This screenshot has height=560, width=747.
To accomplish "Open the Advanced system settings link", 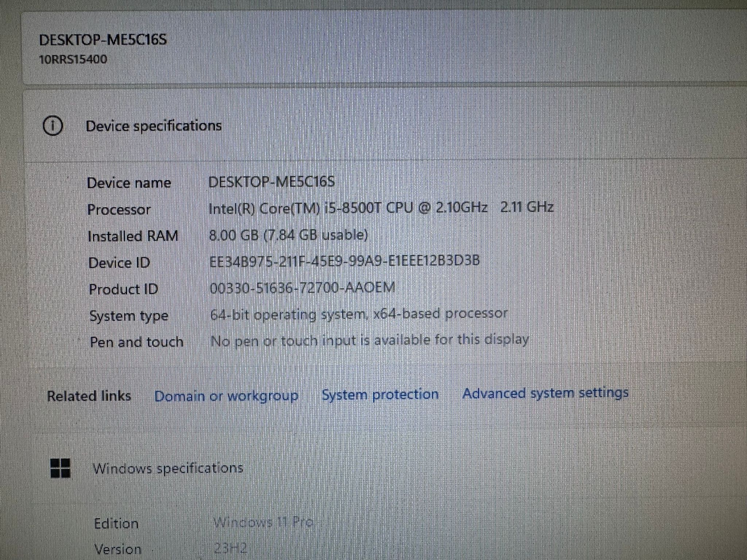I will tap(545, 393).
